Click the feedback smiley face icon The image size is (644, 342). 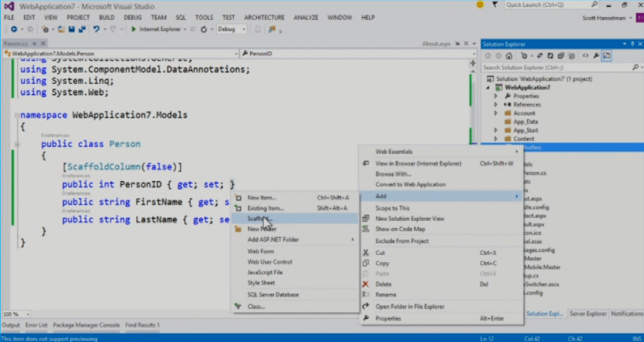coord(480,5)
